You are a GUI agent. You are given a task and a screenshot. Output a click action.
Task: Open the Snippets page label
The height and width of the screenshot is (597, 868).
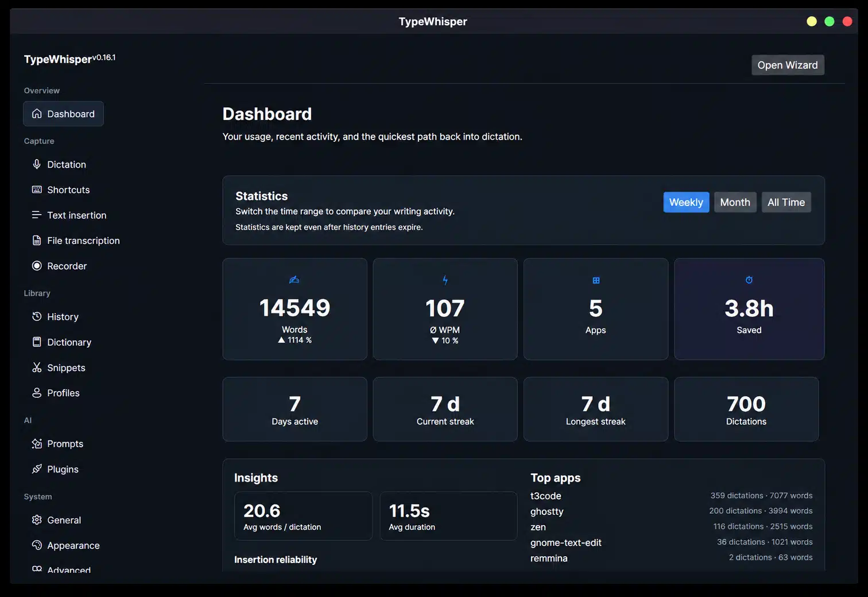click(66, 367)
